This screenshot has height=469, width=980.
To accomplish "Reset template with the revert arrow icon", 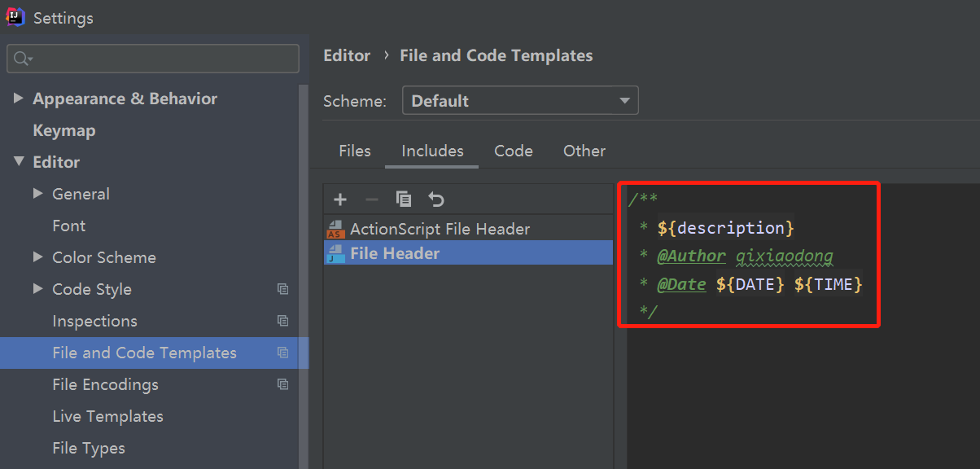I will (436, 199).
